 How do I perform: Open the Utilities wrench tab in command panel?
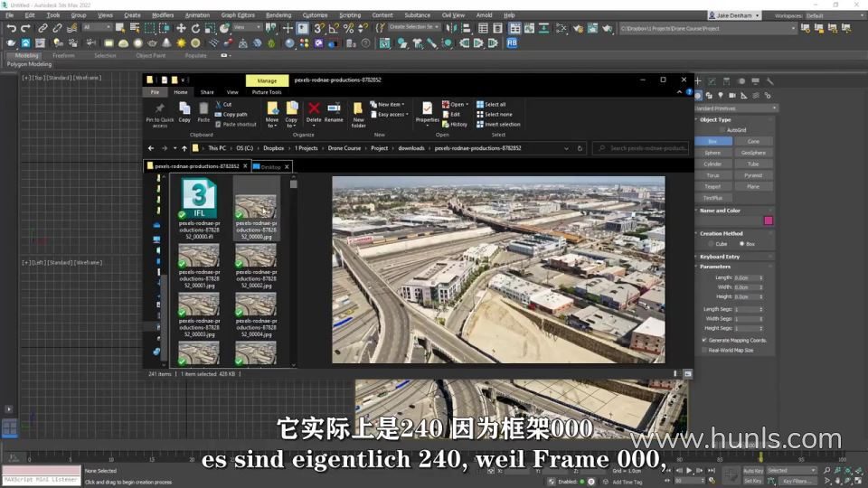[x=770, y=81]
